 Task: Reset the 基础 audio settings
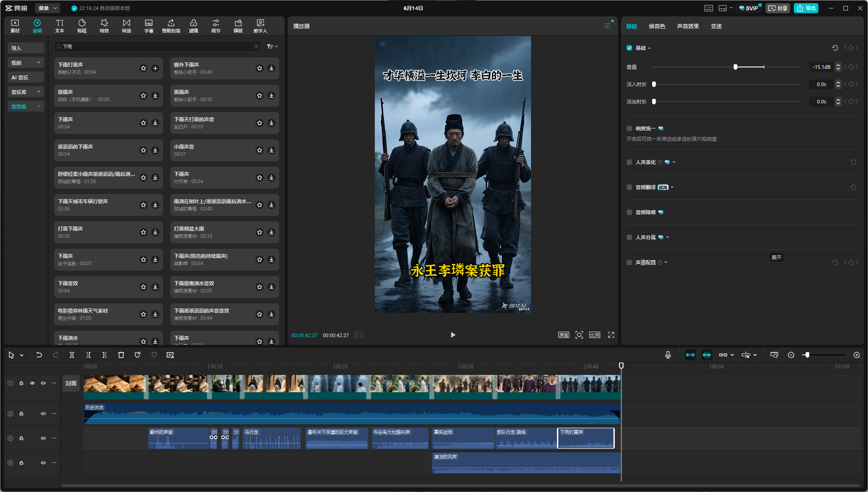pos(835,48)
